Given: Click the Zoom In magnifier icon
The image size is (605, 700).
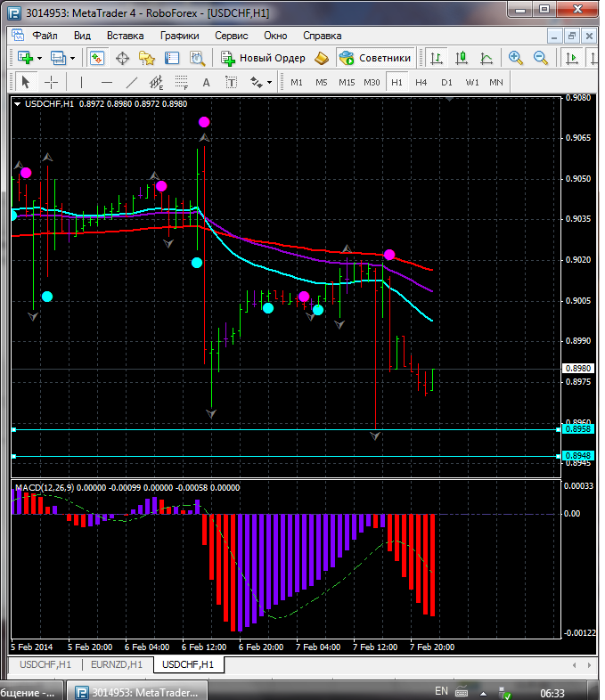Looking at the screenshot, I should tap(515, 58).
